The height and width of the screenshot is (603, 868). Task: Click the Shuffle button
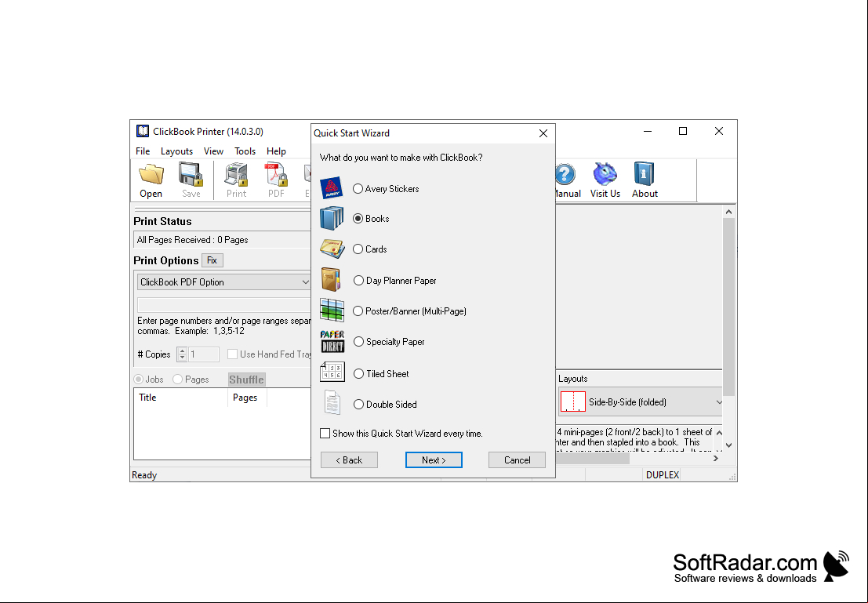coord(247,380)
